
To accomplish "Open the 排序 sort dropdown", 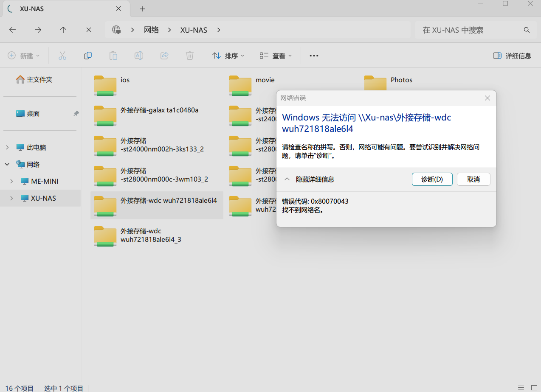I will pos(228,56).
